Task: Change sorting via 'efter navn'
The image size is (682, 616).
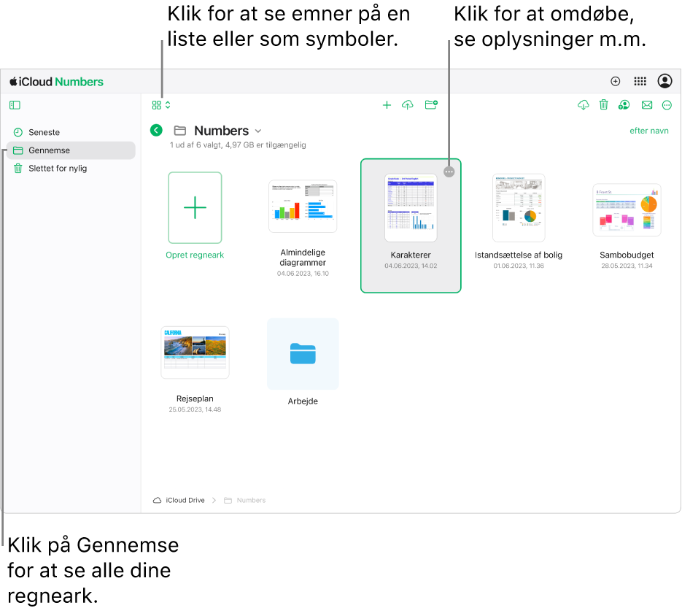Action: 649,131
